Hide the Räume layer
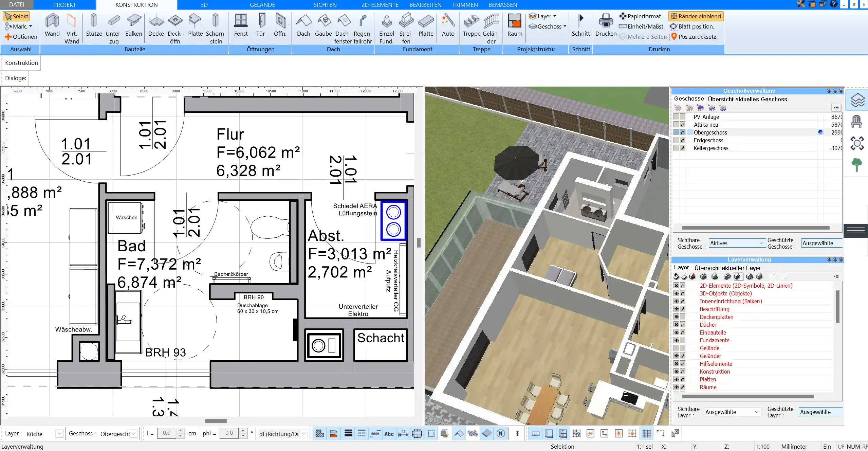Screen dimensions: 868x451 point(676,387)
